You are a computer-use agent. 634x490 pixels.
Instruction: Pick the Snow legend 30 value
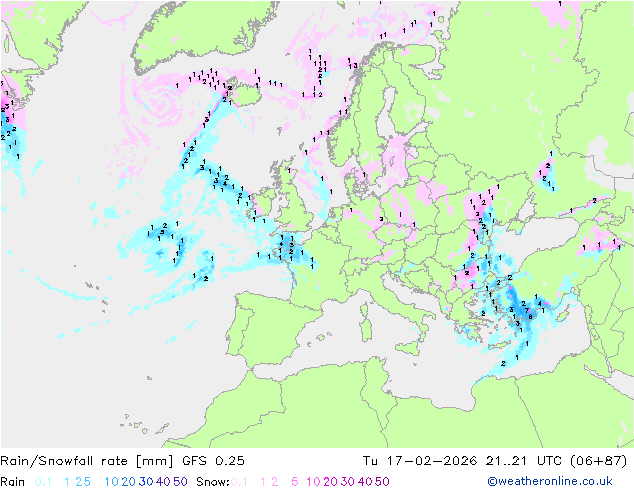(347, 482)
